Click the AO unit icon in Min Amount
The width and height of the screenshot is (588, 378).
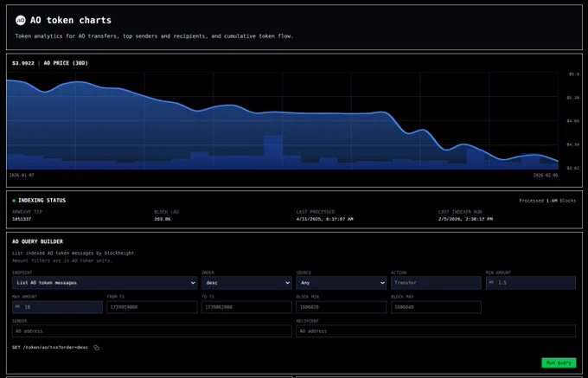click(491, 282)
